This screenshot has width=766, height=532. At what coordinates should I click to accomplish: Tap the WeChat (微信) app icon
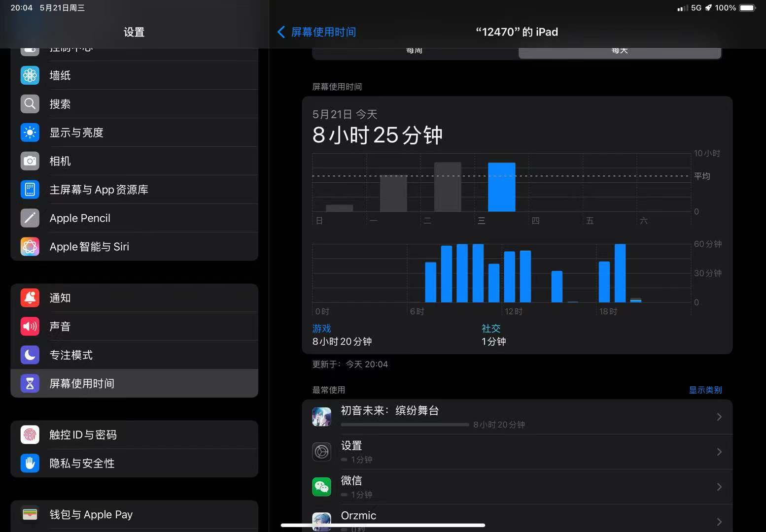(x=322, y=487)
